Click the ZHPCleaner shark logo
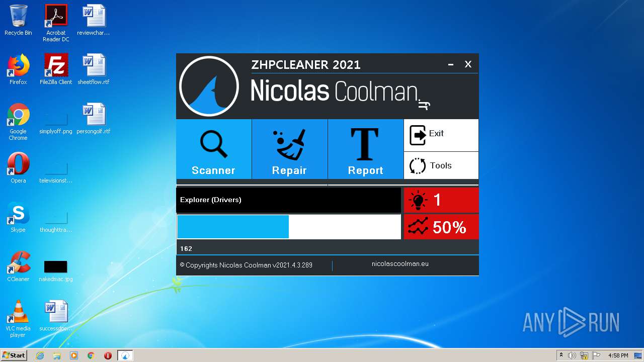 pos(209,86)
